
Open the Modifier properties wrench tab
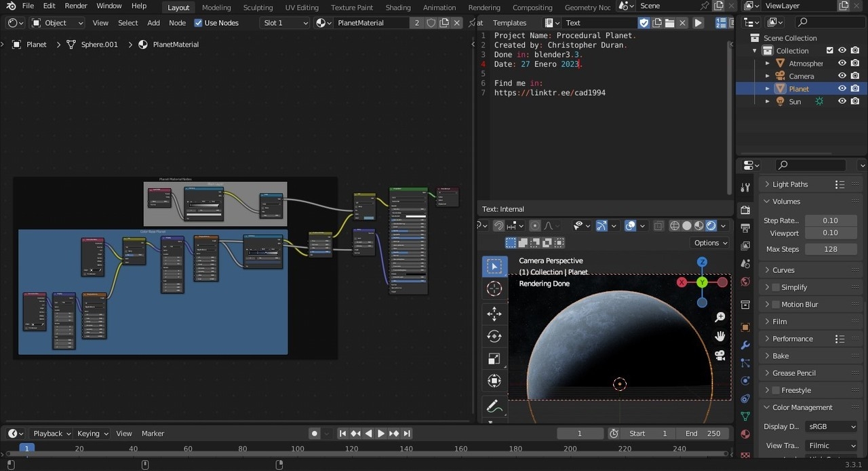[x=745, y=345]
